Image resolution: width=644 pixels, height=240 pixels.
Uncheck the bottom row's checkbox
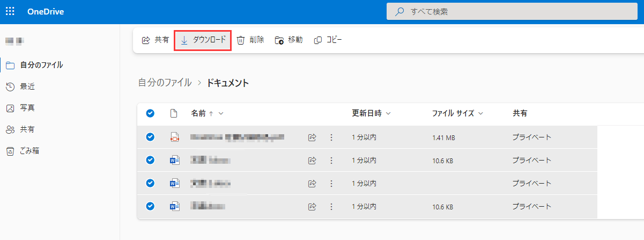pos(150,206)
